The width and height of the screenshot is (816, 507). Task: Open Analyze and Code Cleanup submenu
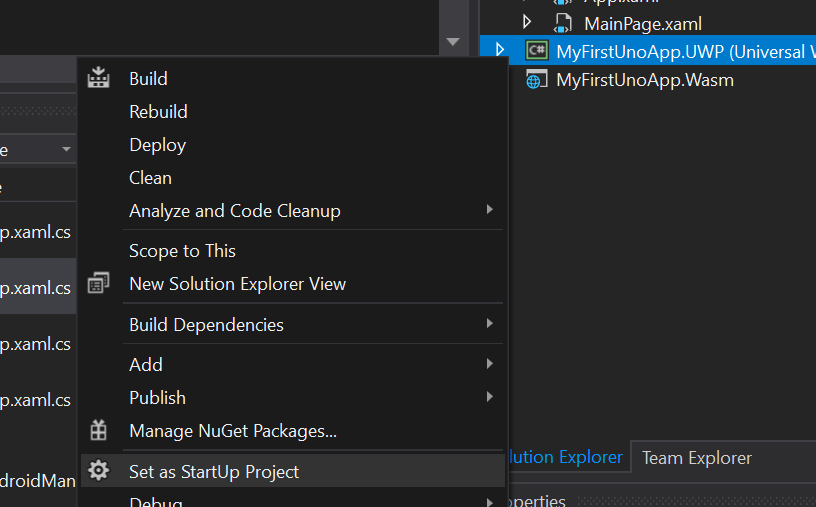click(x=291, y=211)
